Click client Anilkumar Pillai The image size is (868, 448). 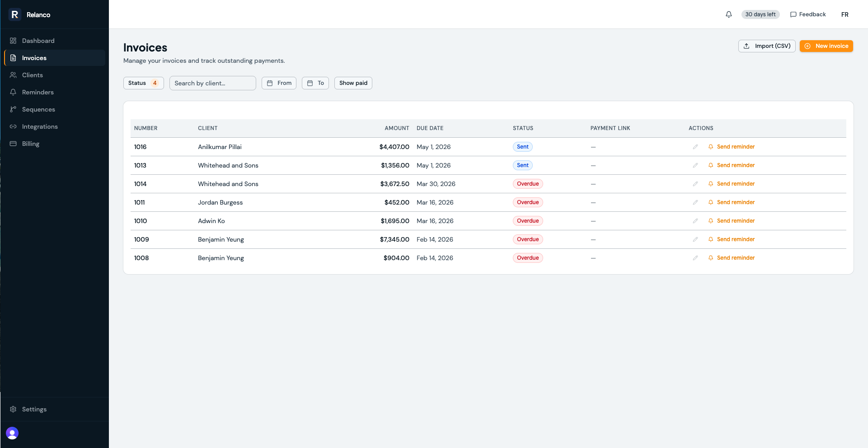coord(220,147)
